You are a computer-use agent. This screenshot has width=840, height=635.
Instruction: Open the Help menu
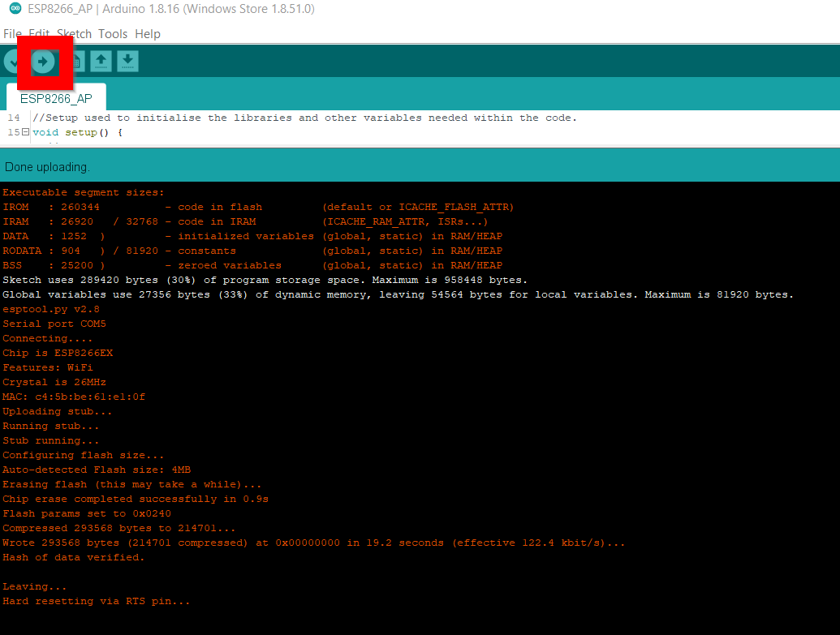[x=148, y=34]
